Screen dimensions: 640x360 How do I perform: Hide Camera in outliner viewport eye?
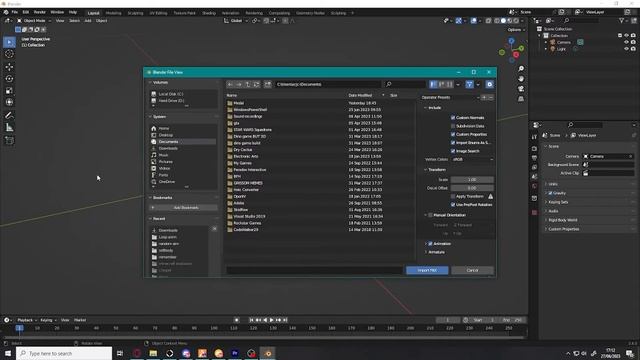(x=626, y=42)
